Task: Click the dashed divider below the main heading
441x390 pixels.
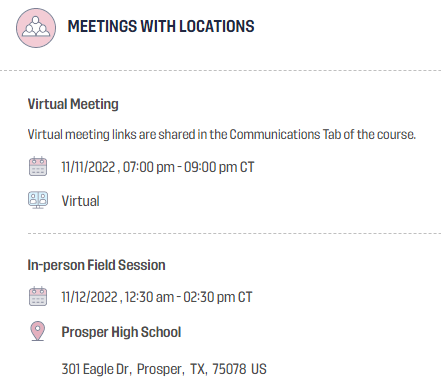Action: tap(220, 71)
